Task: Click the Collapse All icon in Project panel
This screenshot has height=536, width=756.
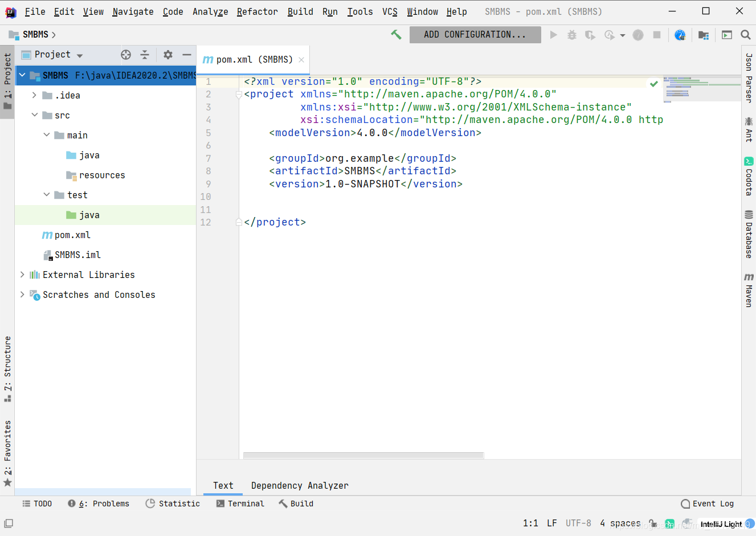Action: pos(145,55)
